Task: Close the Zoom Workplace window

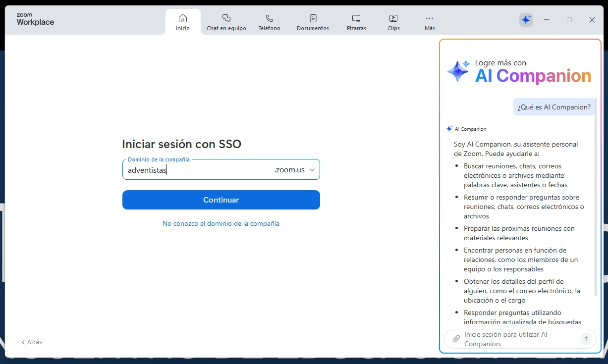Action: [x=592, y=20]
